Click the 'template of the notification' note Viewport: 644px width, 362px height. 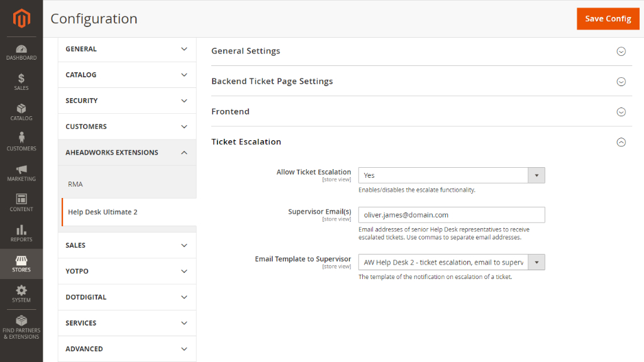(435, 277)
